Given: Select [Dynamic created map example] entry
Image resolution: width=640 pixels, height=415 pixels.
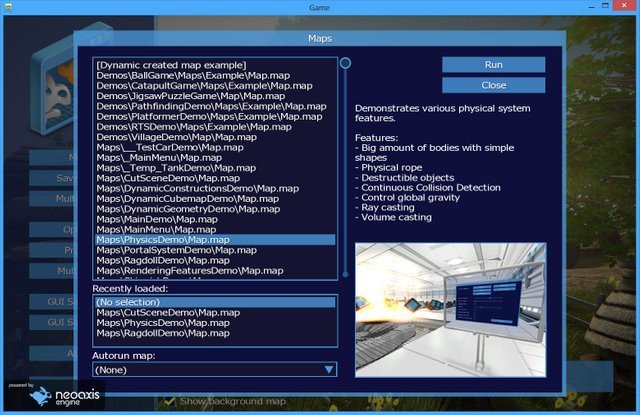Looking at the screenshot, I should pos(215,65).
